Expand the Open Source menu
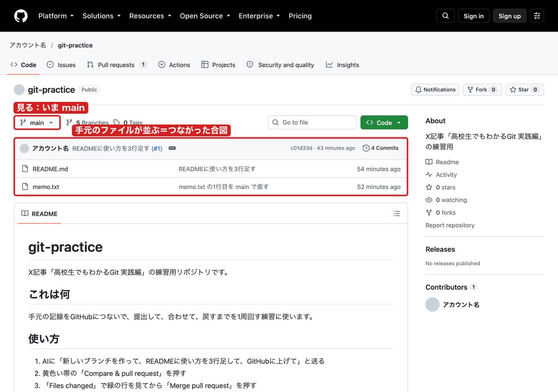This screenshot has height=392, width=558. 205,16
